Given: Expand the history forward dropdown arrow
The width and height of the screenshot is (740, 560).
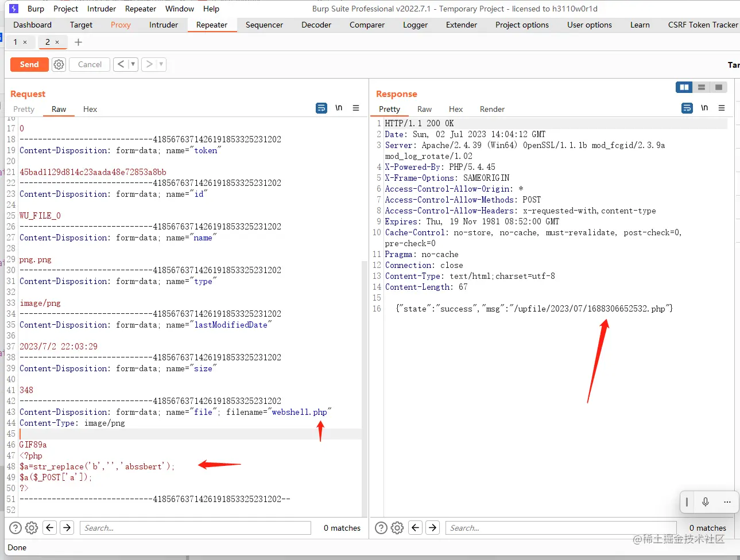Looking at the screenshot, I should (x=161, y=64).
